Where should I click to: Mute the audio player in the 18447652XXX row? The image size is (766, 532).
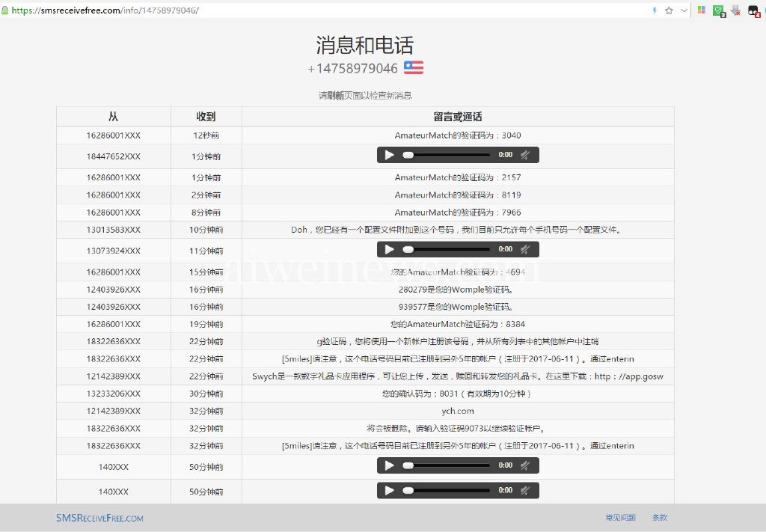coord(525,156)
